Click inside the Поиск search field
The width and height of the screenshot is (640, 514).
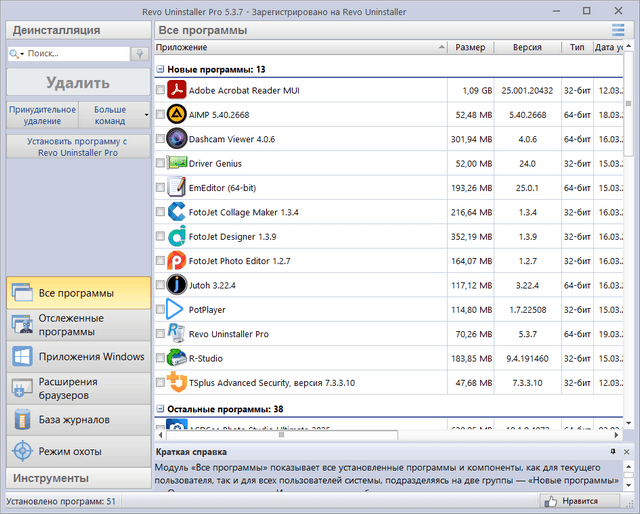click(x=75, y=54)
